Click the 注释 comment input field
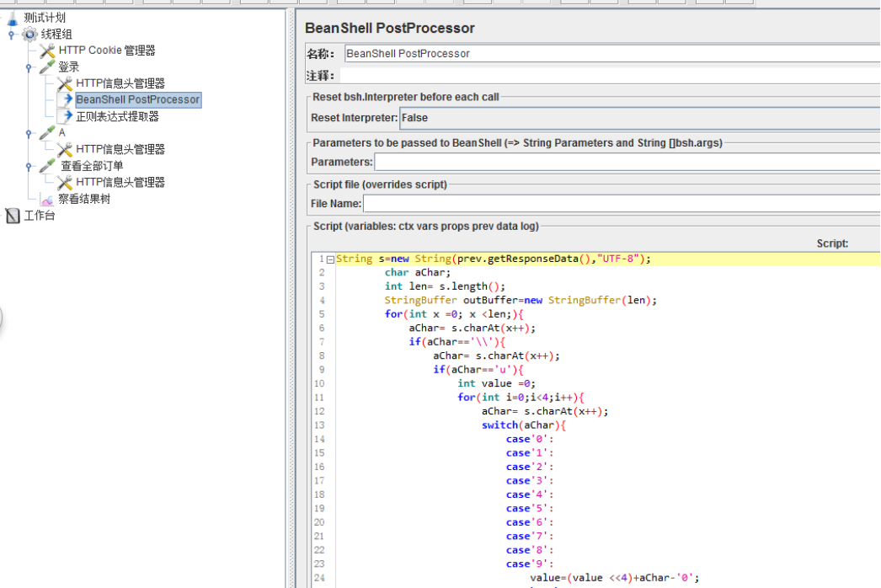This screenshot has height=588, width=881. tap(610, 75)
